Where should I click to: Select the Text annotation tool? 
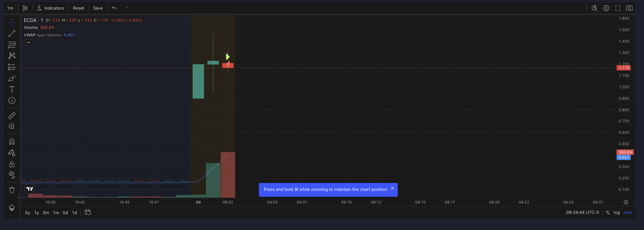(x=12, y=89)
